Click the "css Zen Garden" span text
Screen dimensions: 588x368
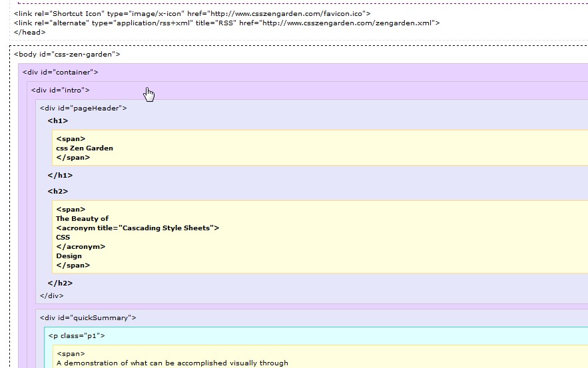(x=85, y=148)
